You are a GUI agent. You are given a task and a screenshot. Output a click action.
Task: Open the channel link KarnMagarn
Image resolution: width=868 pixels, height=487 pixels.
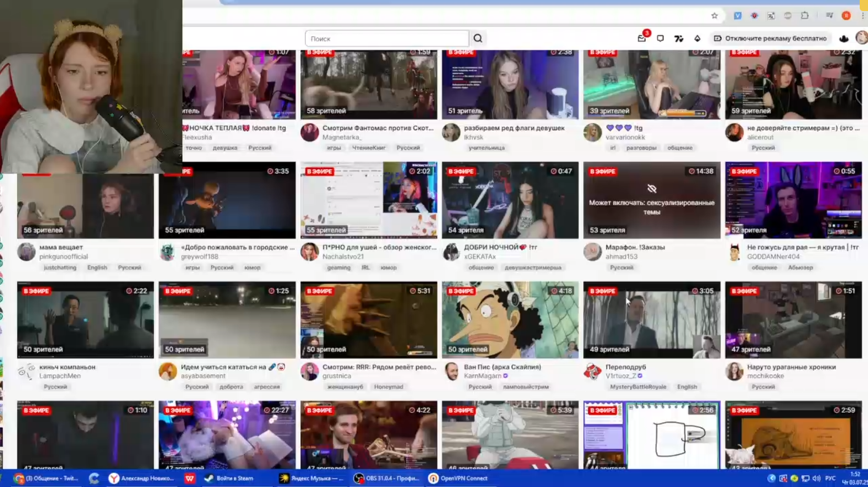[x=483, y=376]
